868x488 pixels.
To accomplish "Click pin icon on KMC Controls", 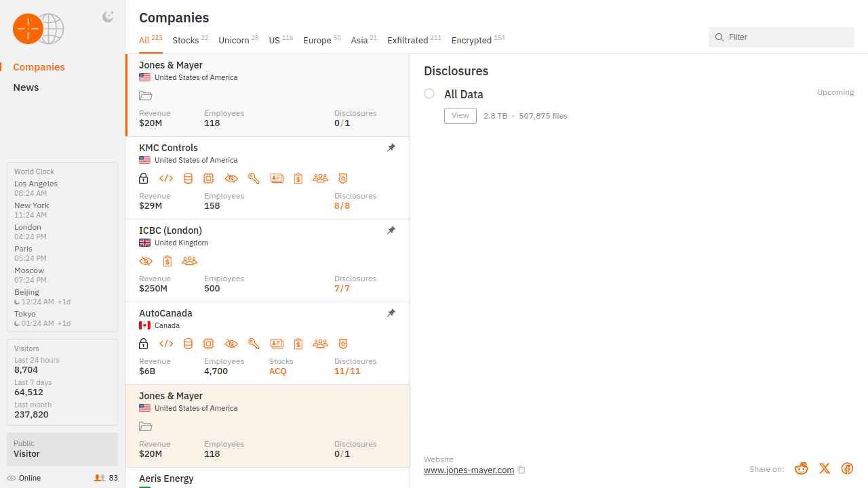I will pos(391,148).
